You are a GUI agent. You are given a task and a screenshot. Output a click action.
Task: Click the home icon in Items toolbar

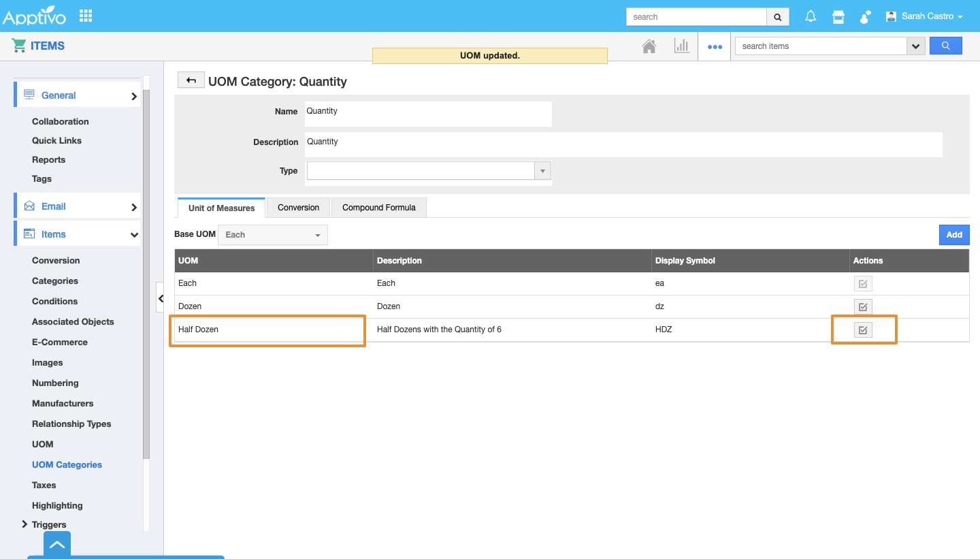[x=649, y=46]
